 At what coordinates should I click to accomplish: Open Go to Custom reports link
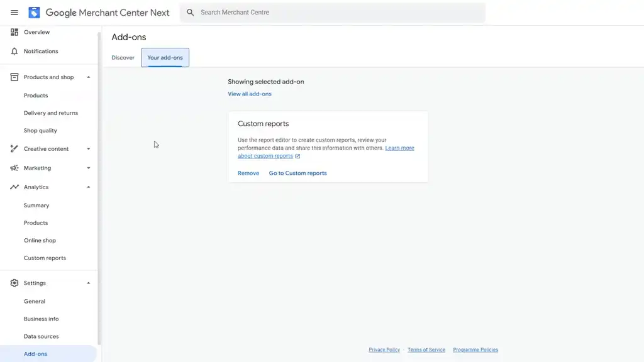pyautogui.click(x=297, y=173)
